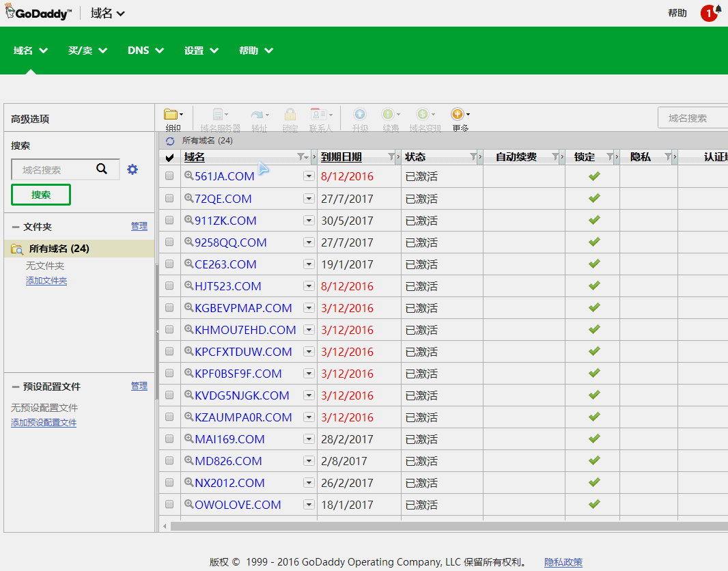
Task: Toggle the select-all checkbox in table header
Action: click(x=169, y=158)
